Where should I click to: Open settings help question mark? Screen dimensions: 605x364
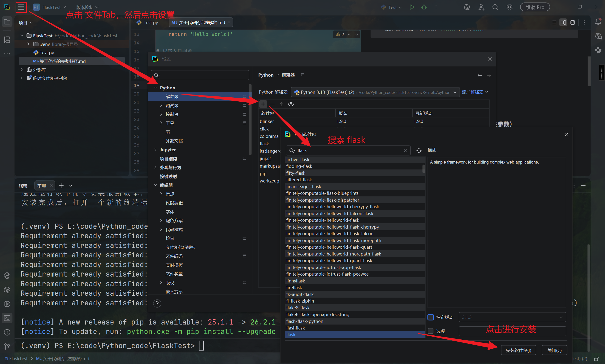157,303
